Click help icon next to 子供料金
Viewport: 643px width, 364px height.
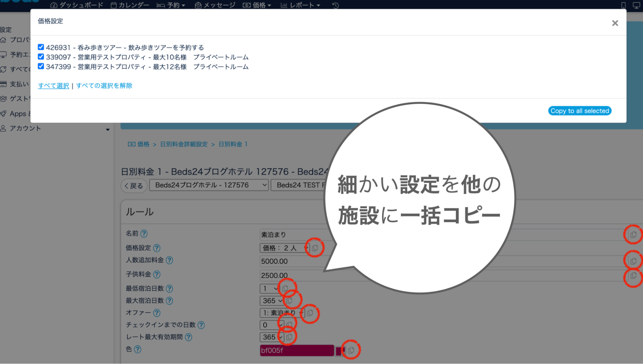pos(157,274)
